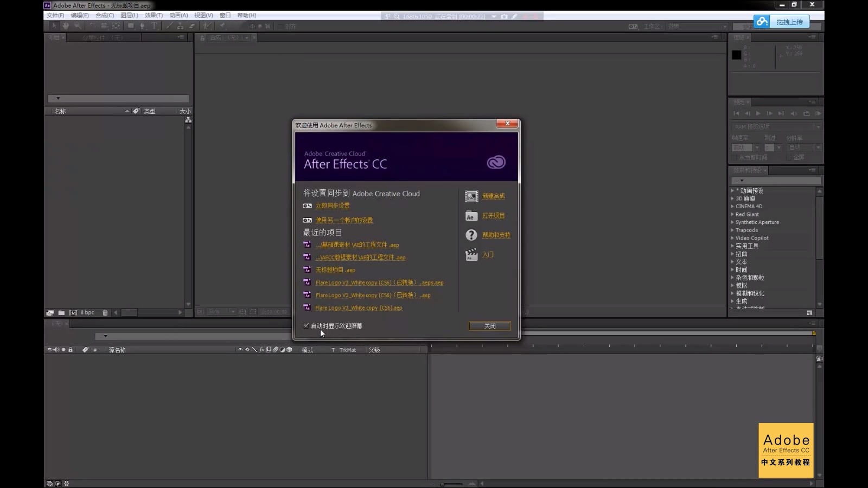Click the label tag icon in timeline header
Viewport: 868px width, 488px height.
(x=85, y=350)
